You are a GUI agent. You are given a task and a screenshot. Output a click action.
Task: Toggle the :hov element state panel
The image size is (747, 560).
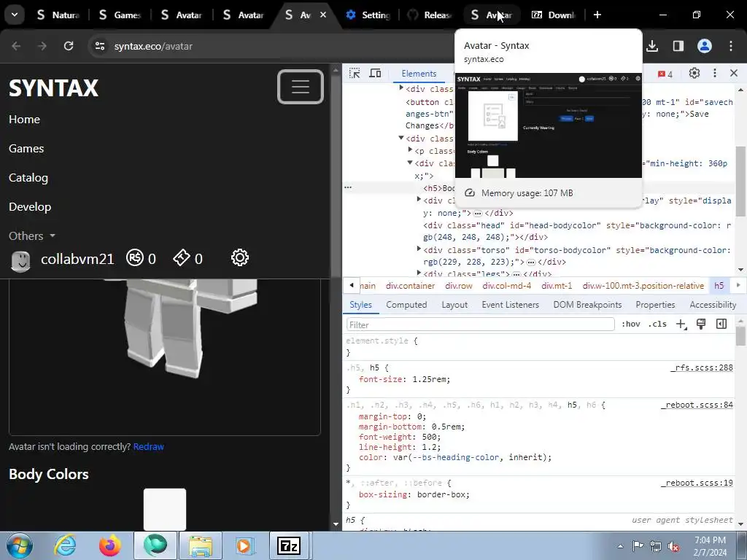pyautogui.click(x=631, y=324)
